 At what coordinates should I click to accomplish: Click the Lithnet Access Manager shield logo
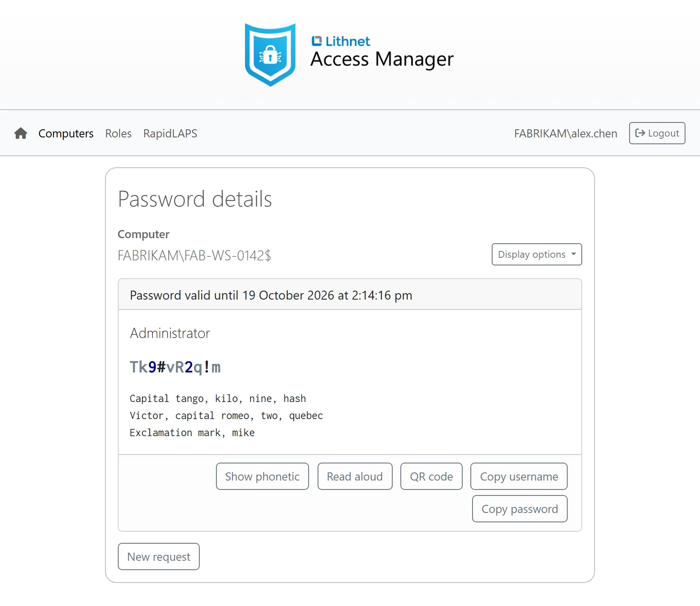click(x=270, y=55)
